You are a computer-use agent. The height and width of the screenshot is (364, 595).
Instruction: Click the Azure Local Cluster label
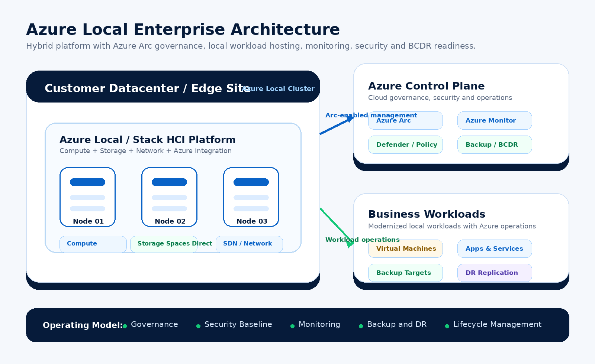278,89
